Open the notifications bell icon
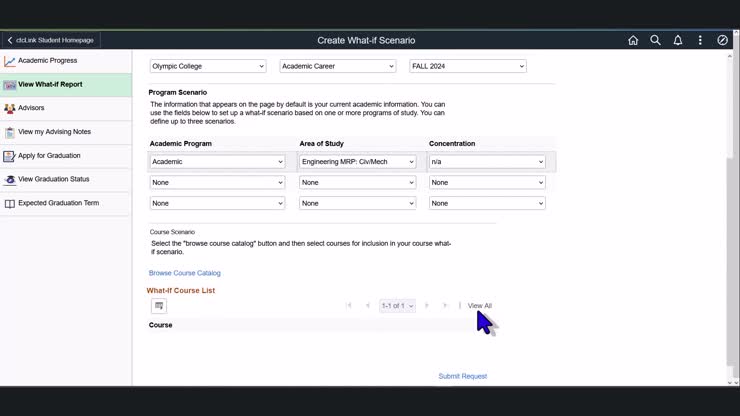 click(x=678, y=40)
